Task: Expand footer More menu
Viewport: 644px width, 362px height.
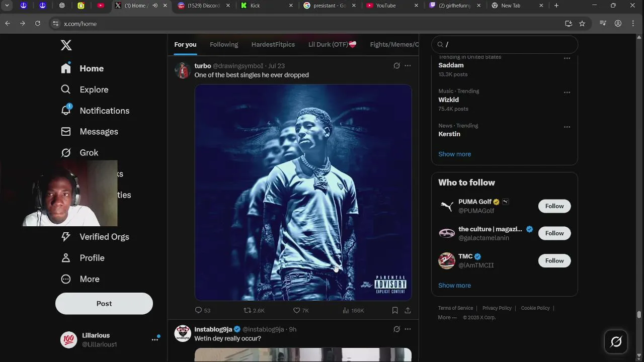Action: coord(447,317)
